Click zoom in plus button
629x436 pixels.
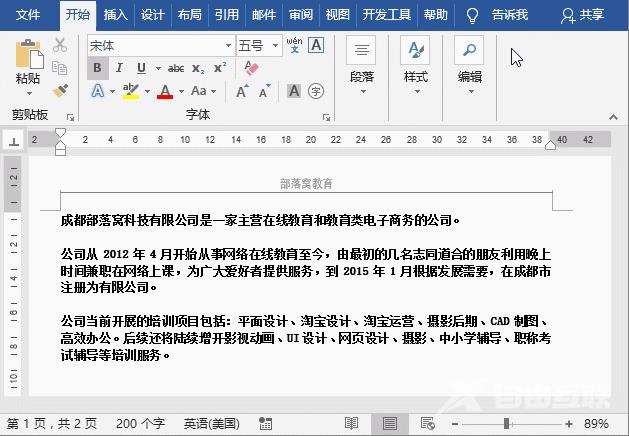coord(568,424)
